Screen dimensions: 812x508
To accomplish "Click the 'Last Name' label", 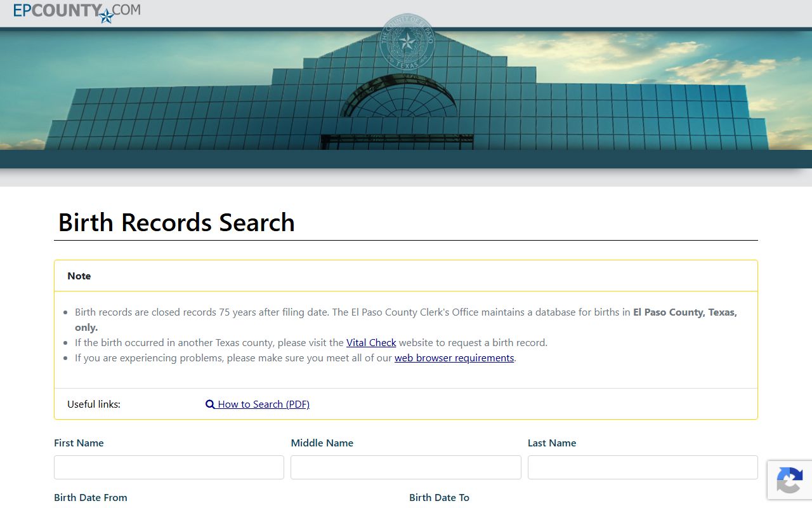I will click(552, 443).
